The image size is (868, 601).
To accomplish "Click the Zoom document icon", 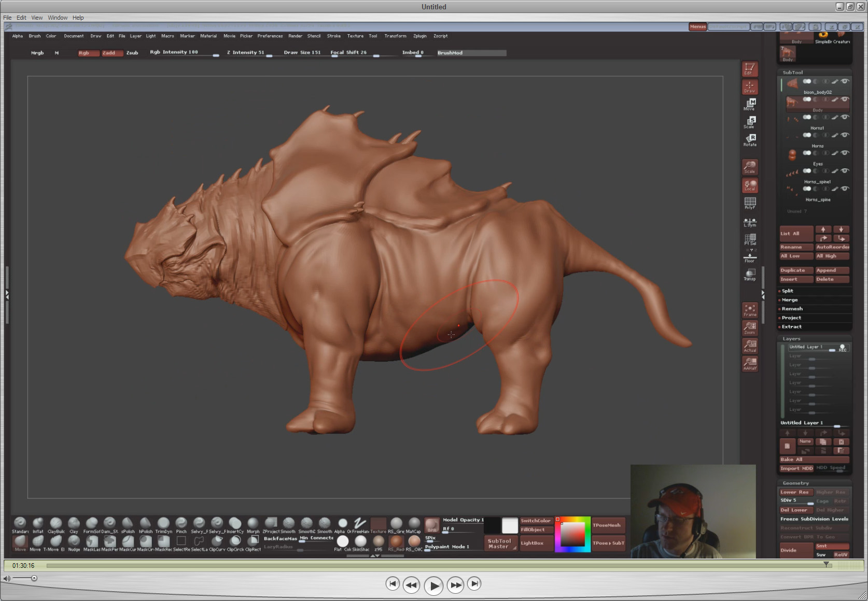I will tap(750, 327).
